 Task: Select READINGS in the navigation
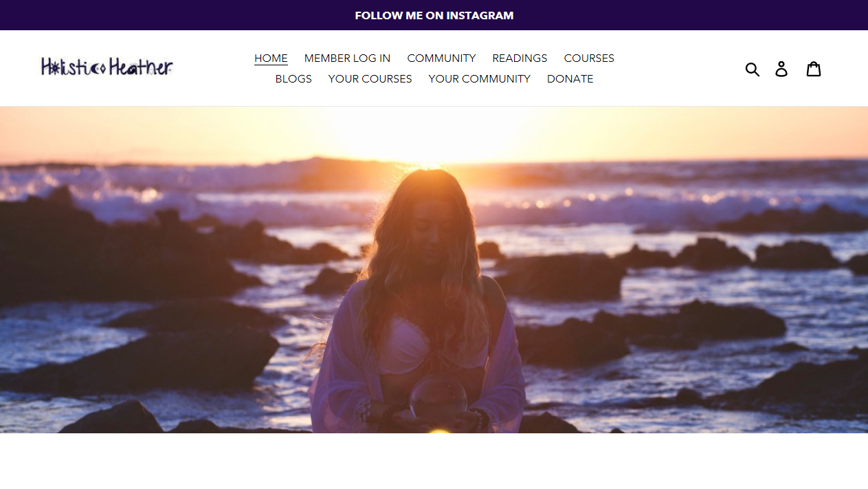click(520, 58)
